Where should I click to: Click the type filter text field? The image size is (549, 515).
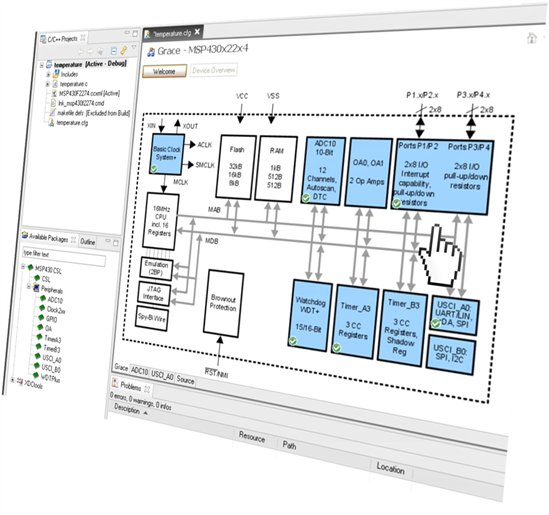coord(64,257)
